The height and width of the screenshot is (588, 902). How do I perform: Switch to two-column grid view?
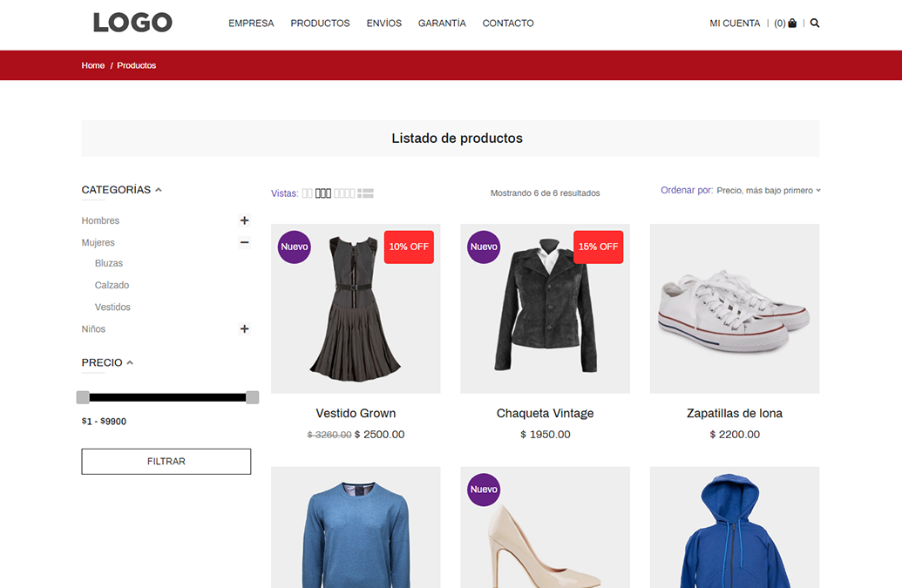(307, 193)
